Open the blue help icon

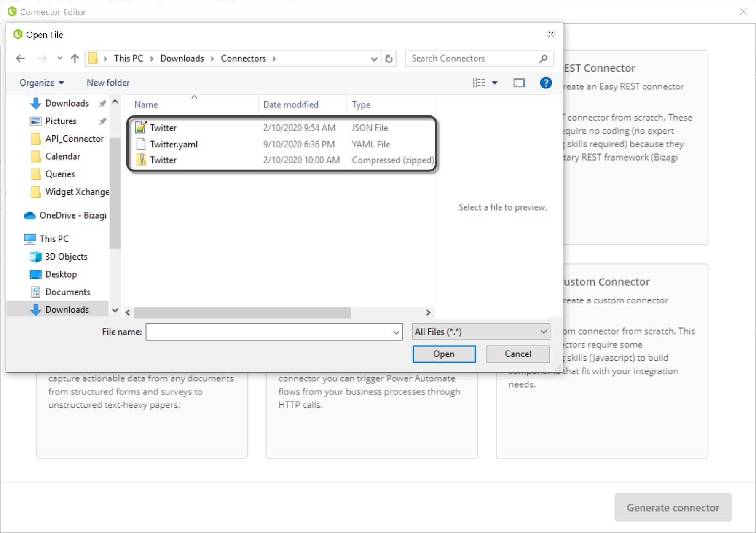[x=546, y=83]
